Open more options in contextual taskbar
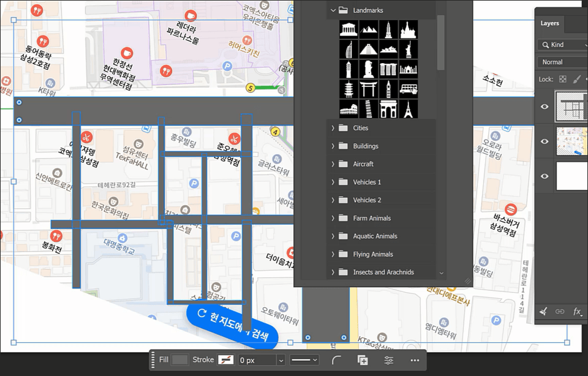This screenshot has width=588, height=376. click(x=415, y=360)
